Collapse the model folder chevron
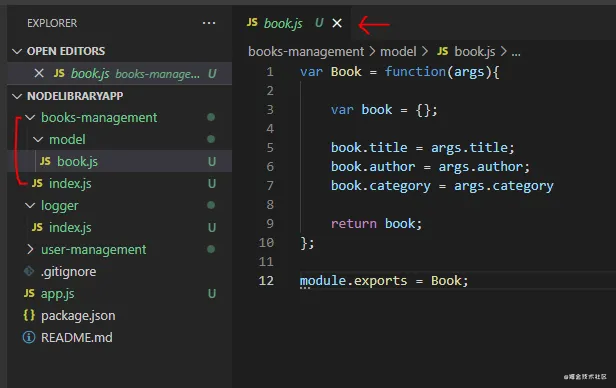This screenshot has width=616, height=388. 38,139
